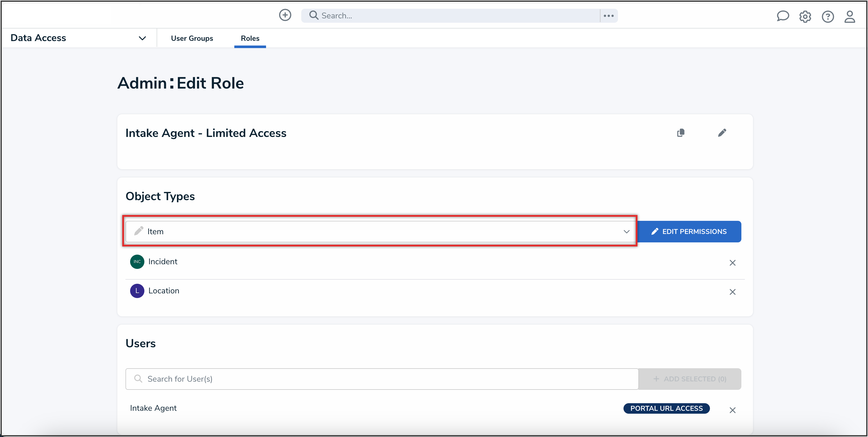
Task: Select the Roles tab
Action: [250, 38]
